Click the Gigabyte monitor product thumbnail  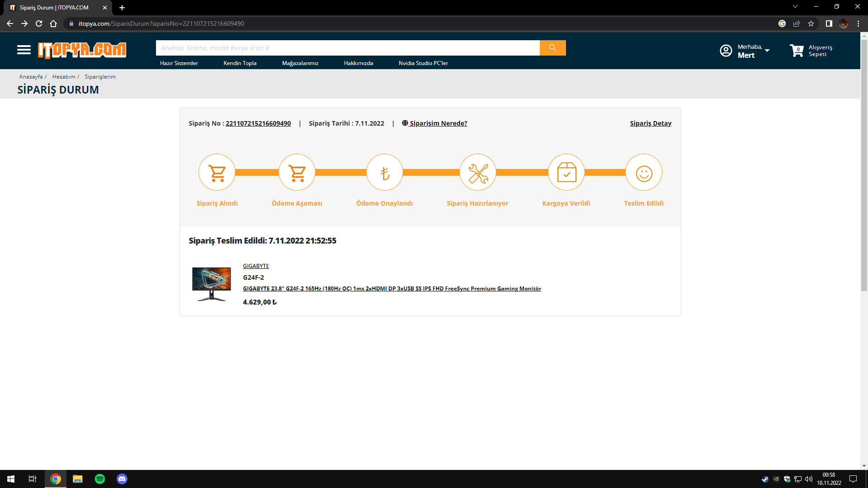[212, 284]
